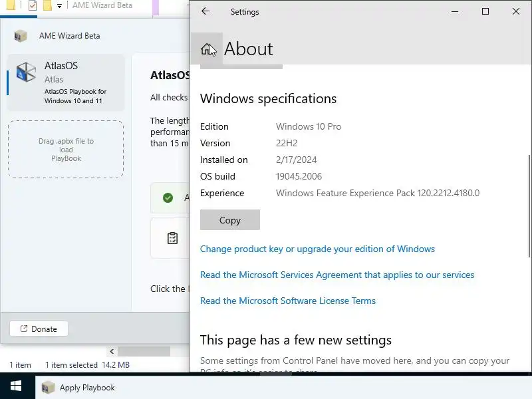Open Change product key or upgrade link
Viewport: 532px width, 399px height.
coord(317,249)
